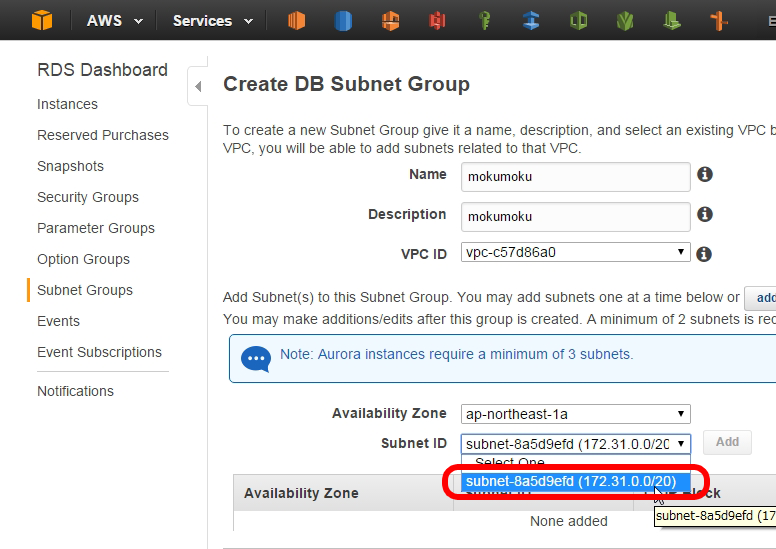
Task: Open the green leaf-shaped shortcut icon
Action: point(625,21)
